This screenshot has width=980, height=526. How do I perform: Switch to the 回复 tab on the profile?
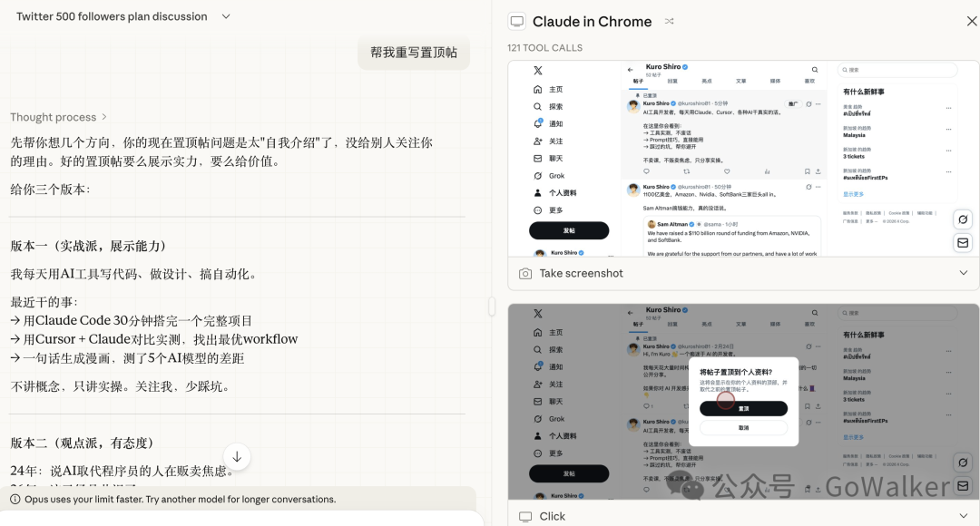pyautogui.click(x=672, y=81)
